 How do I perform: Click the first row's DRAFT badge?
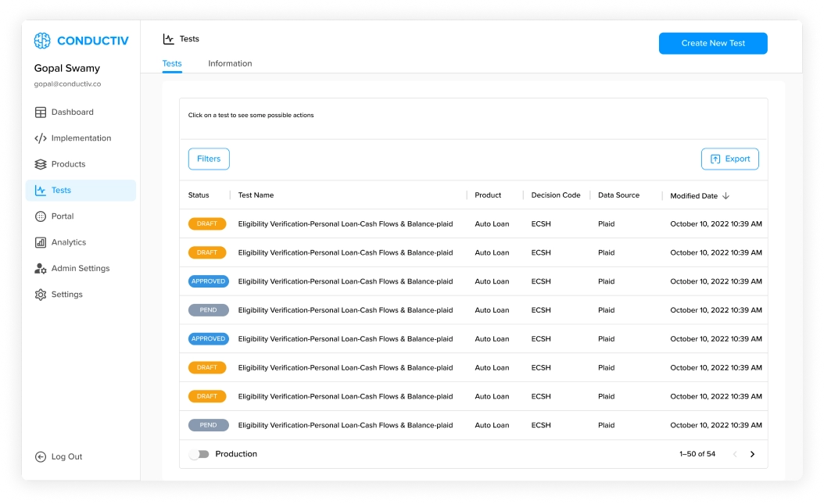tap(207, 223)
